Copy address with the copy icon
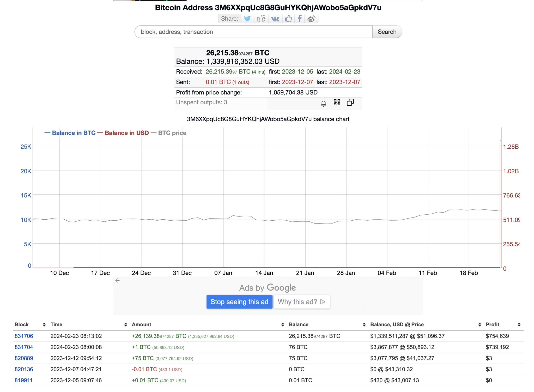 click(350, 102)
